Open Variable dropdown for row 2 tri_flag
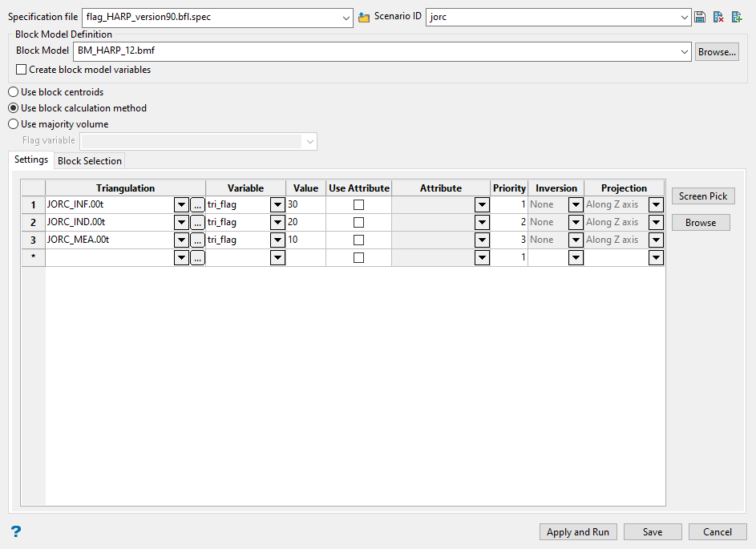 coord(277,223)
